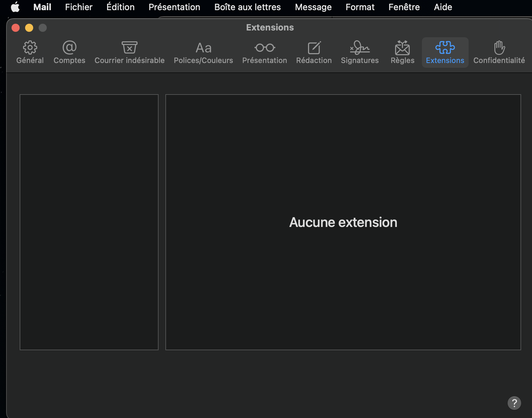Open the Message menu

point(313,7)
